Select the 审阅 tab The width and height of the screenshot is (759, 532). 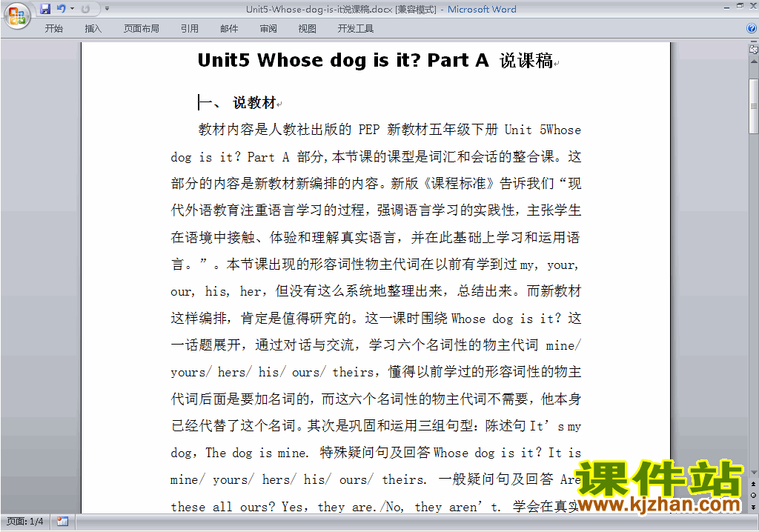[x=268, y=29]
